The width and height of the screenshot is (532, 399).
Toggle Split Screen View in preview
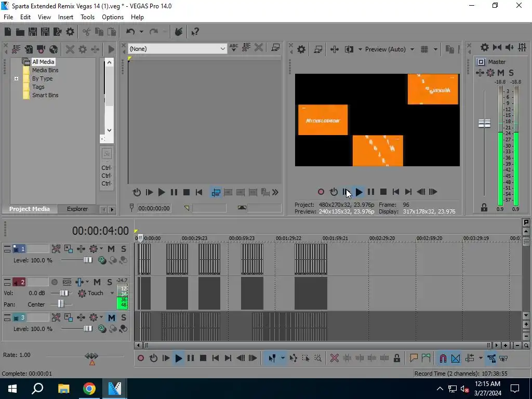pos(349,49)
